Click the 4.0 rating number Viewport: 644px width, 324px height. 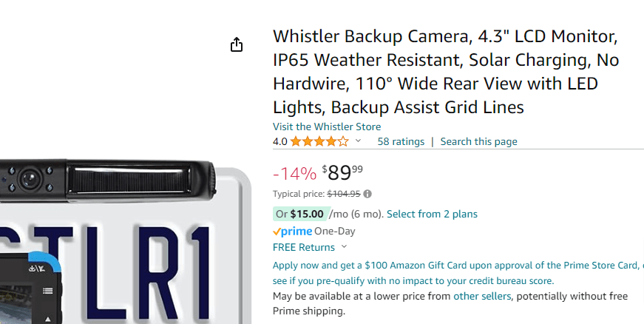279,141
